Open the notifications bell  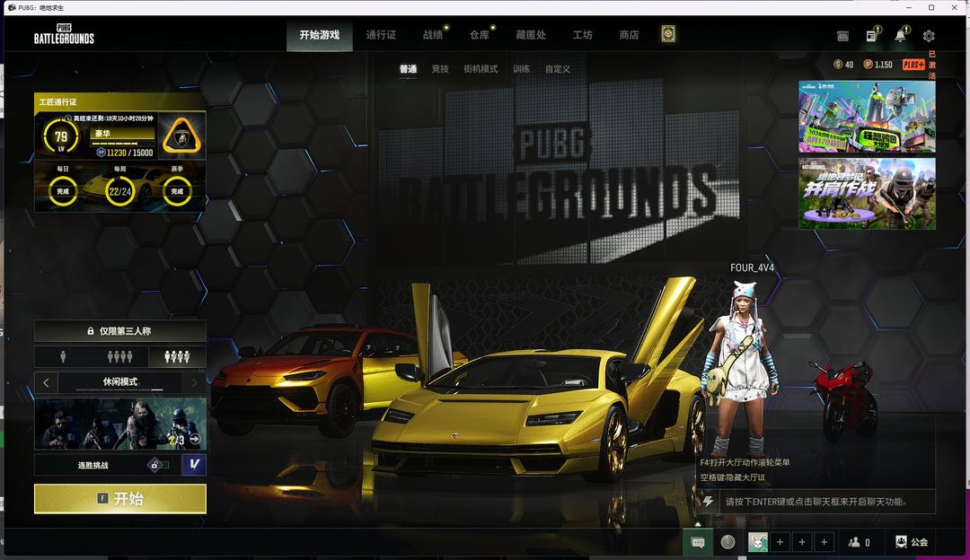coord(901,35)
